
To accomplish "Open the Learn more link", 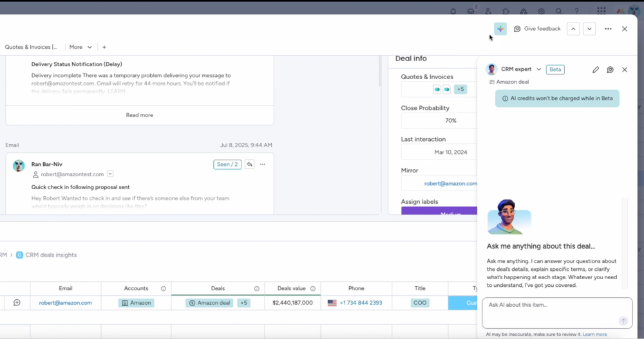I will pos(594,334).
